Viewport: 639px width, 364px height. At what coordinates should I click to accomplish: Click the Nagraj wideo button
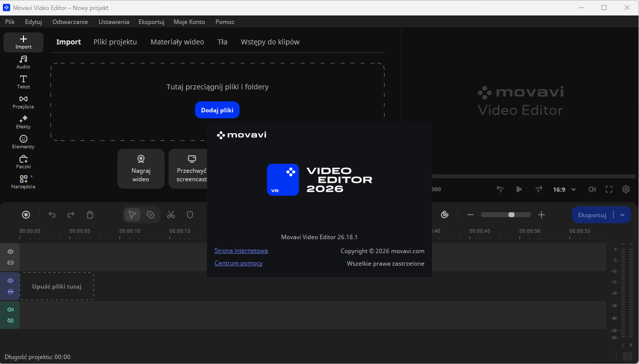(141, 169)
